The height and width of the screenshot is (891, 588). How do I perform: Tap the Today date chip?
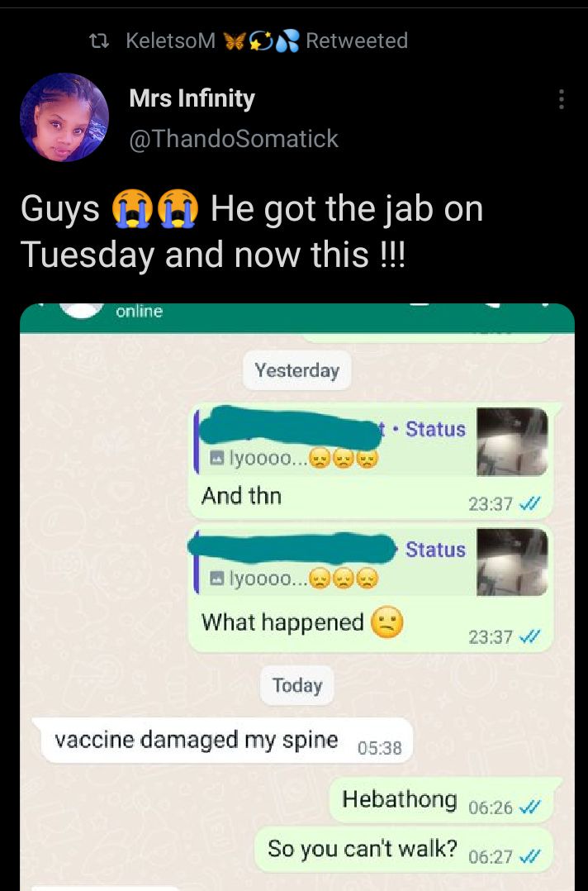click(296, 684)
